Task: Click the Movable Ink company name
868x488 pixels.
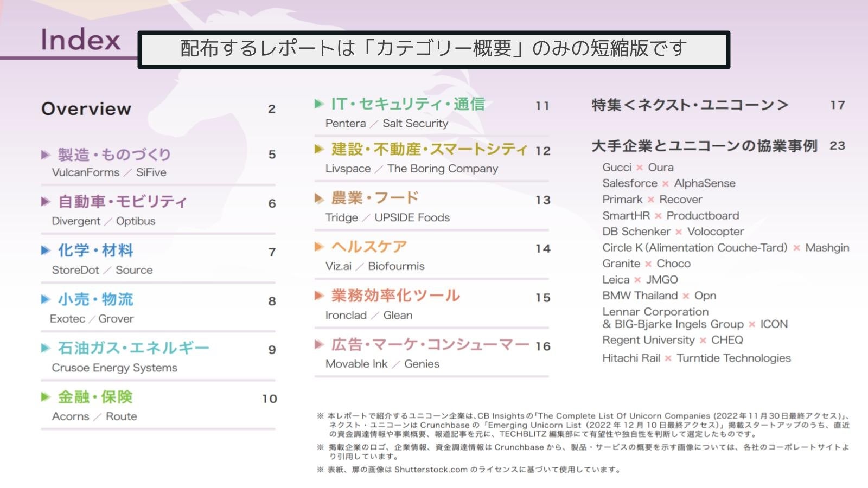Action: point(356,364)
